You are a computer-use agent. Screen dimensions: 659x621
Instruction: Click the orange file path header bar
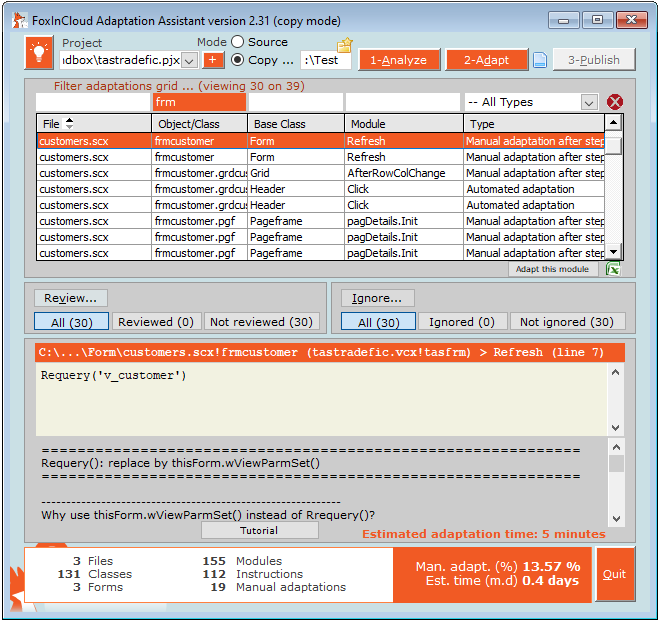330,353
